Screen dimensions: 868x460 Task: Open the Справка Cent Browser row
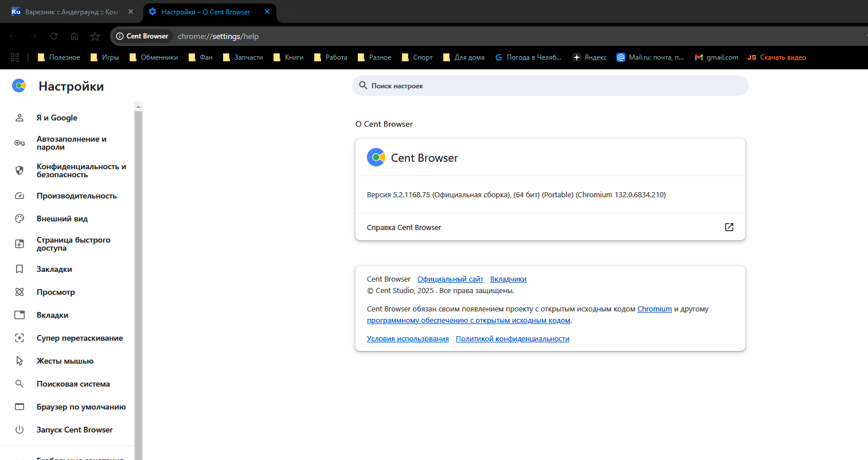tap(550, 227)
